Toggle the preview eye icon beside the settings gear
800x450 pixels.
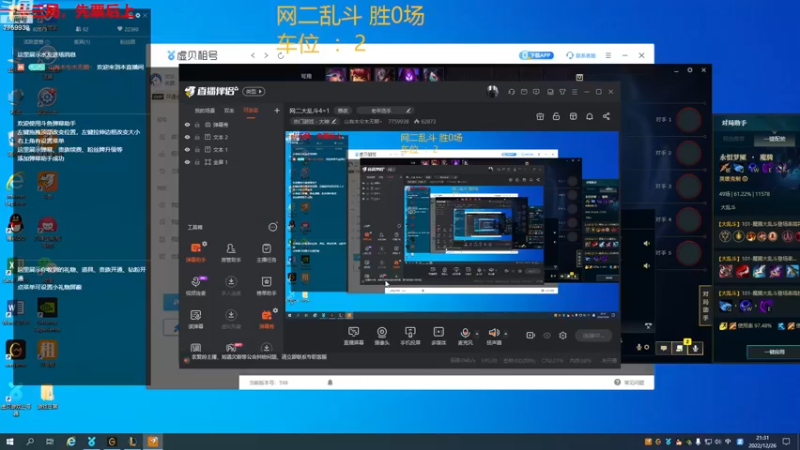546,335
